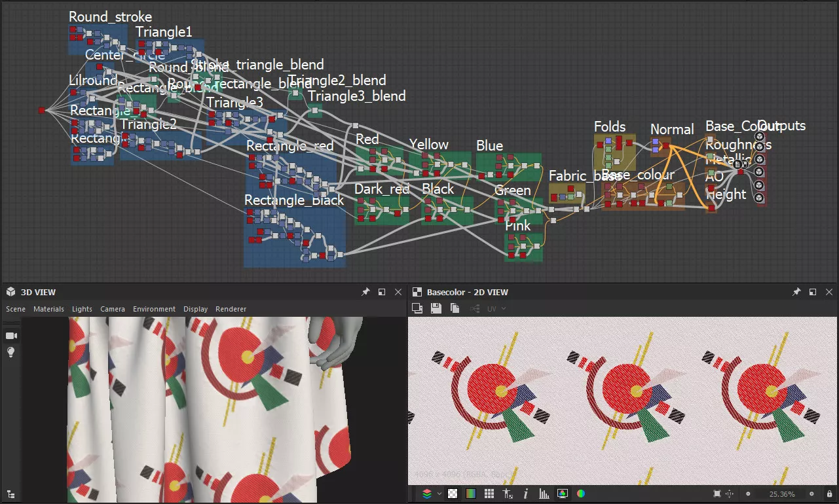Click the light bulb icon in 3D View

click(x=10, y=353)
